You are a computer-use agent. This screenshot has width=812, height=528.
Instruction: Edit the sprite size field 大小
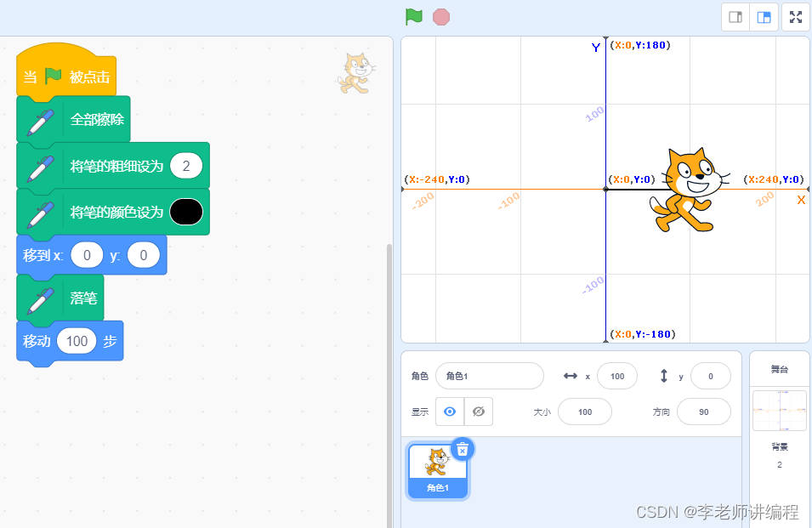coord(585,412)
